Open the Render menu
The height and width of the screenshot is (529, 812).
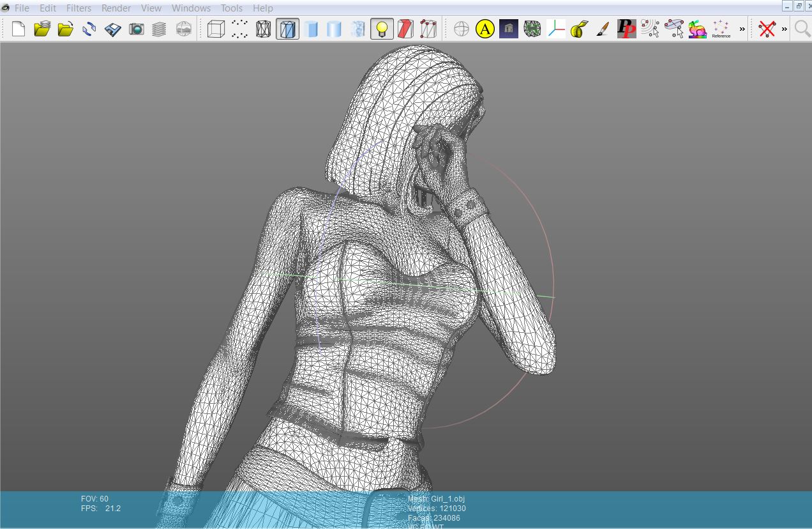point(116,8)
